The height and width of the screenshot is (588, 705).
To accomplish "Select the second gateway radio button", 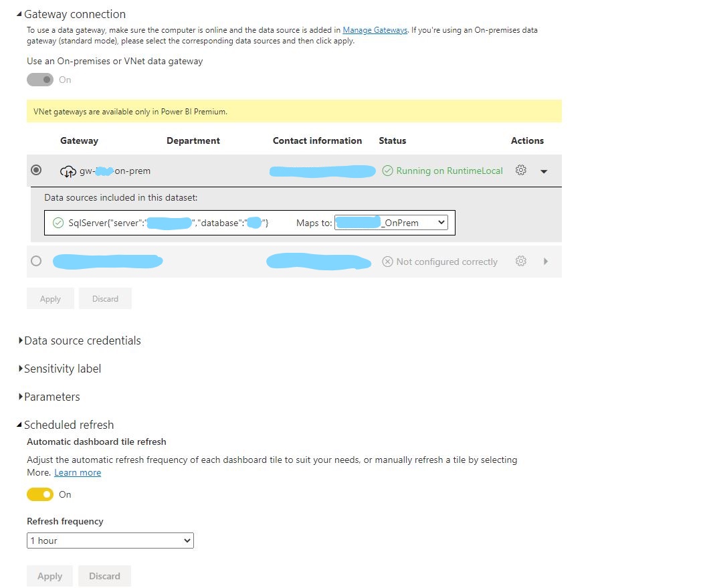I will [x=36, y=261].
